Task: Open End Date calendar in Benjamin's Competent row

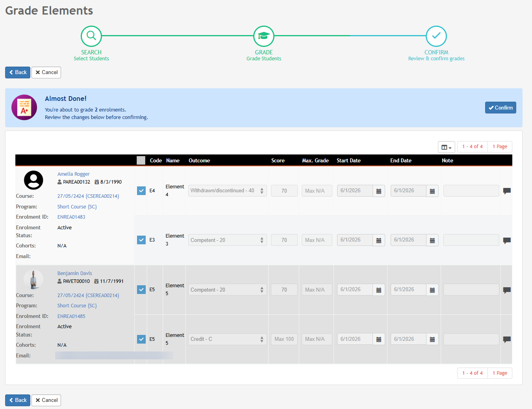Action: click(x=432, y=290)
